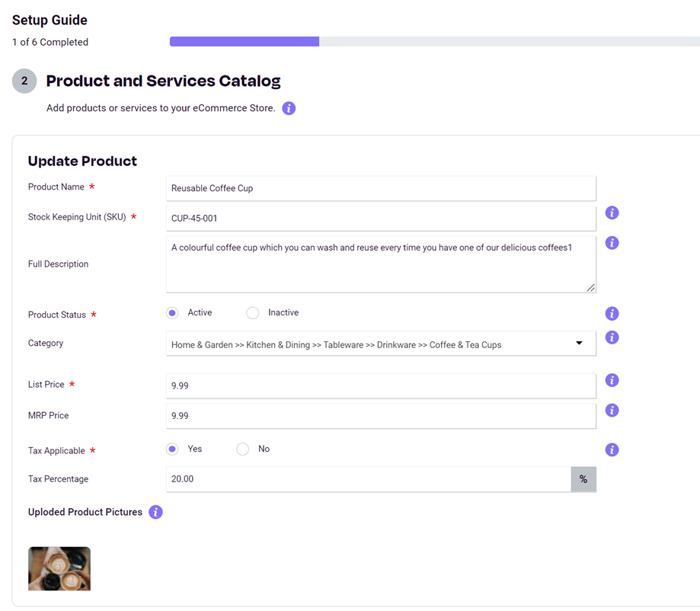Open the uploaded coffee cups thumbnail
This screenshot has width=700, height=611.
59,568
